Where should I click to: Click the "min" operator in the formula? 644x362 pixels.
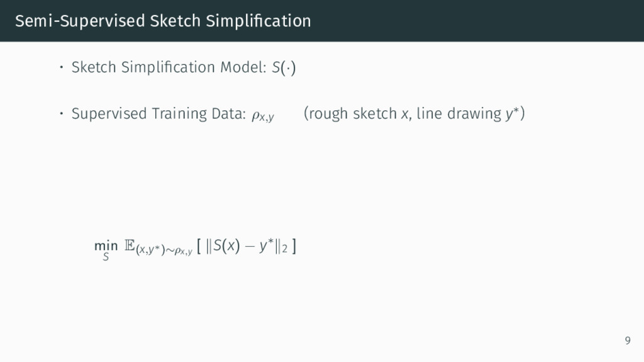point(106,246)
